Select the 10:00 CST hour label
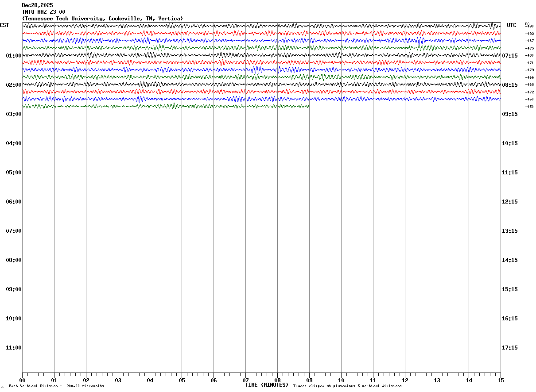Screen dimensions: 536x392 [14, 319]
